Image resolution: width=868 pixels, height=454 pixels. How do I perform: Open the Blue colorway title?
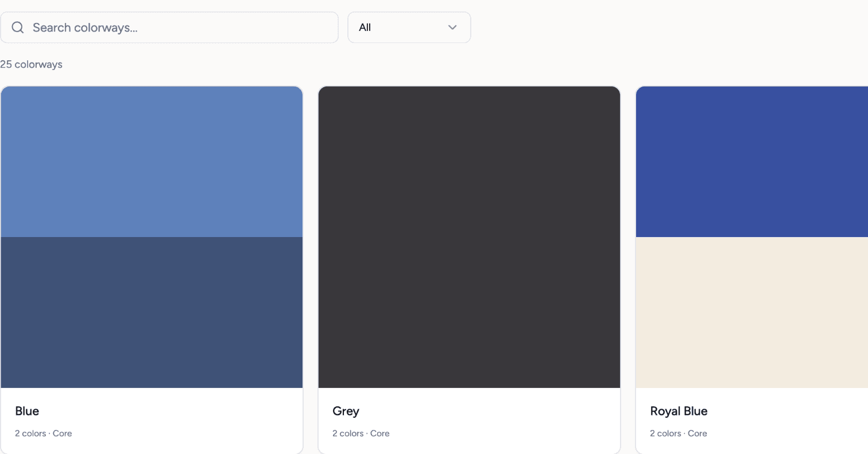[x=27, y=411]
